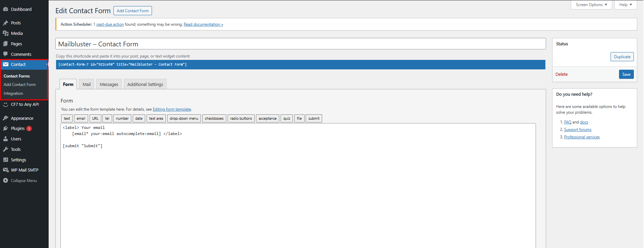The height and width of the screenshot is (248, 644).
Task: Click the form title input field
Action: 300,44
